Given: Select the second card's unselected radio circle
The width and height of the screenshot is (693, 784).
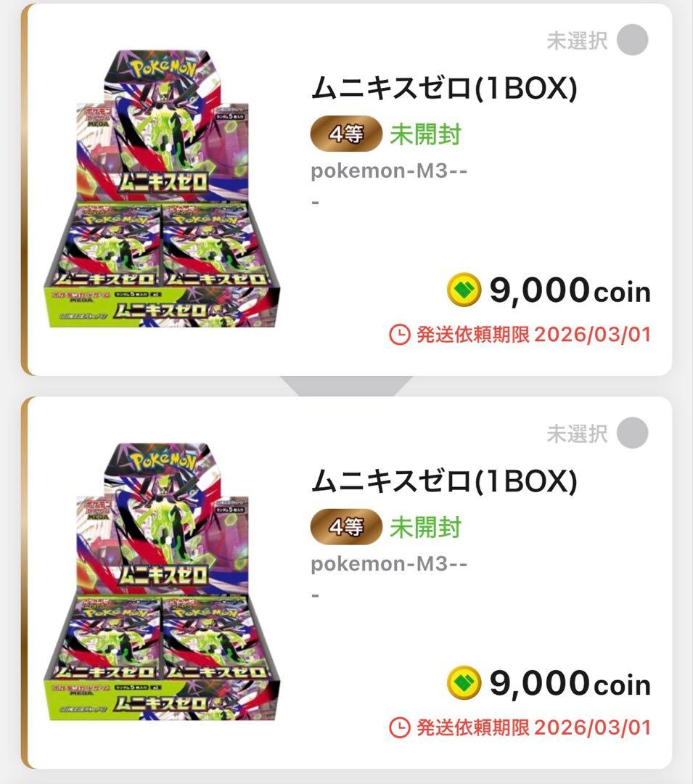Looking at the screenshot, I should click(x=632, y=434).
